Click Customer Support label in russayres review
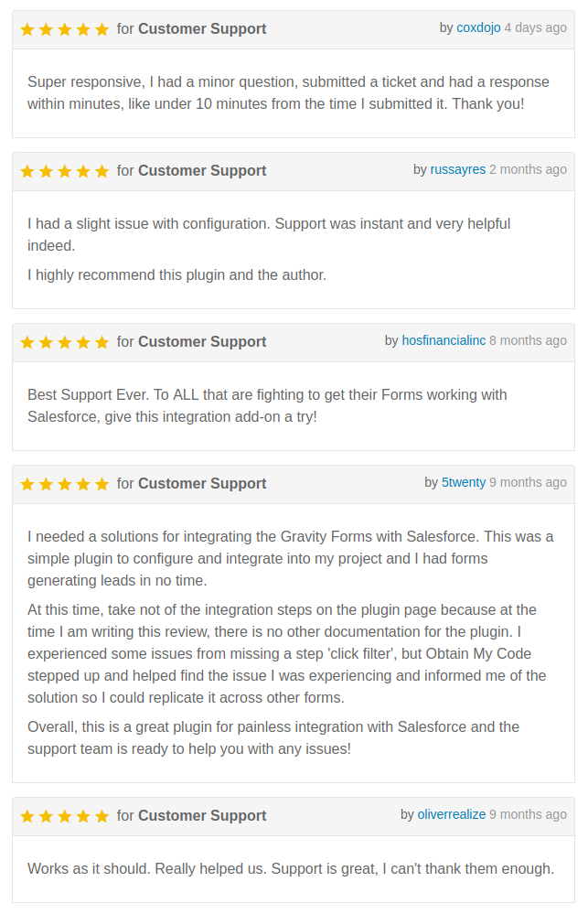Viewport: 588px width, 914px height. [201, 170]
